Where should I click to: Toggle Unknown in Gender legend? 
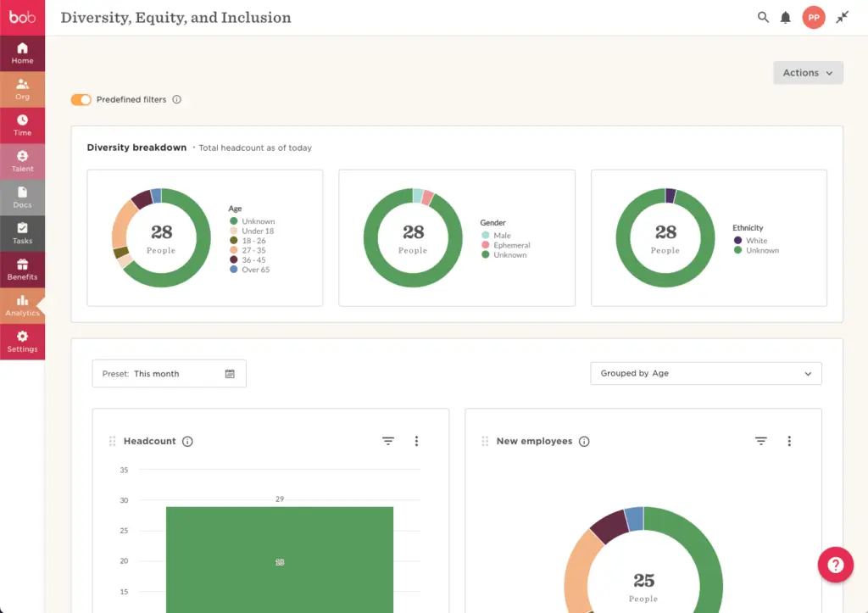pos(504,254)
